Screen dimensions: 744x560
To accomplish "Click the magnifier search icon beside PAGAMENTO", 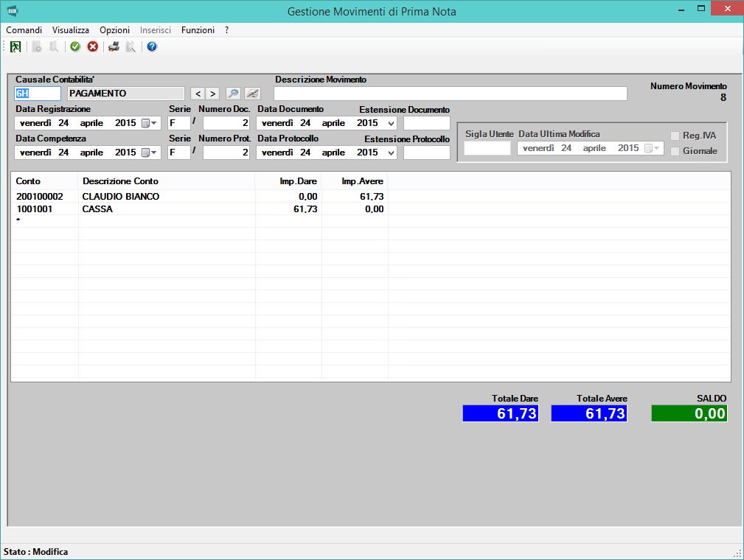I will point(233,94).
